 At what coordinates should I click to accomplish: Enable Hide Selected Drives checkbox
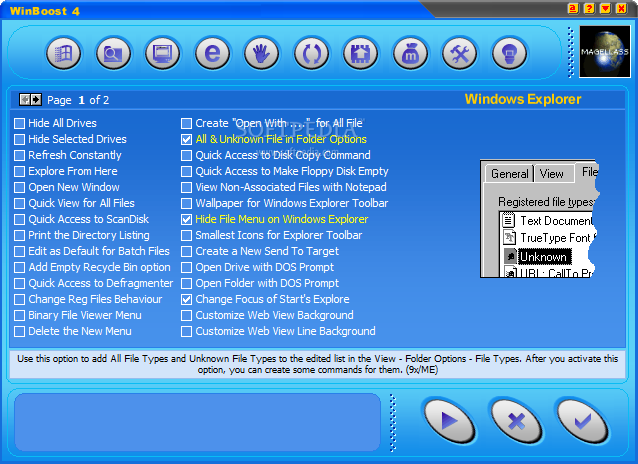point(19,140)
